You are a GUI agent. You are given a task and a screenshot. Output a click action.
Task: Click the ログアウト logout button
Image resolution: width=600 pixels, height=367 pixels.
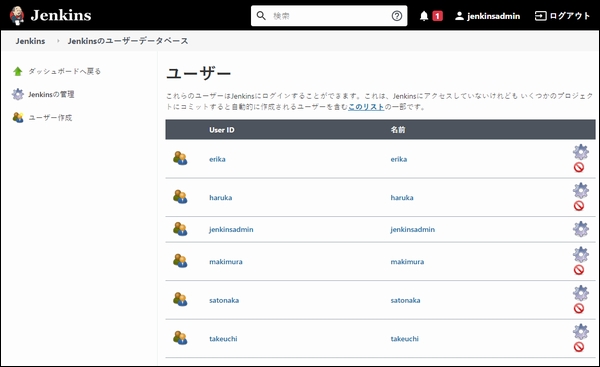(562, 16)
